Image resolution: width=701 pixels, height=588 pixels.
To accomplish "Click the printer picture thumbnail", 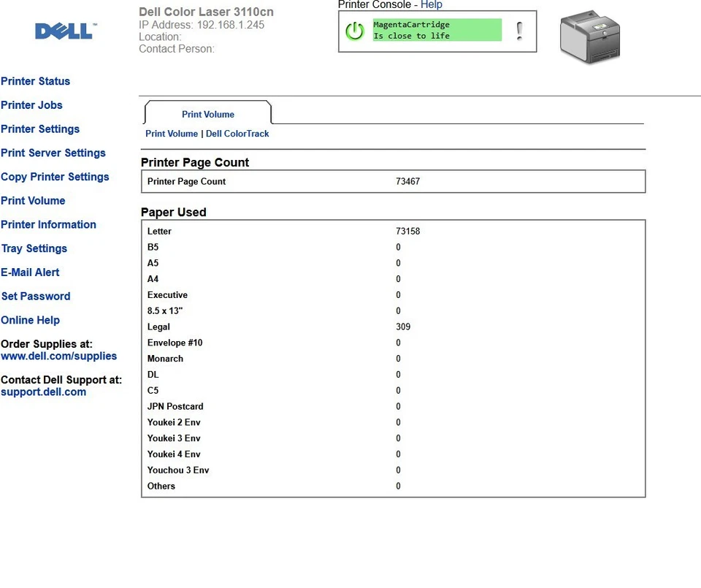I will (589, 33).
